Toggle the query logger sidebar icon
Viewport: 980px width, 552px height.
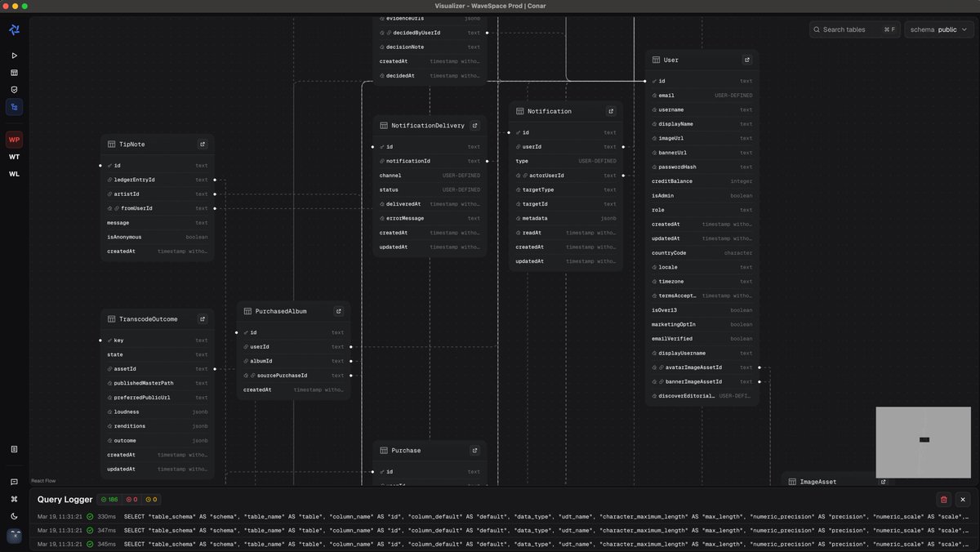(x=14, y=449)
